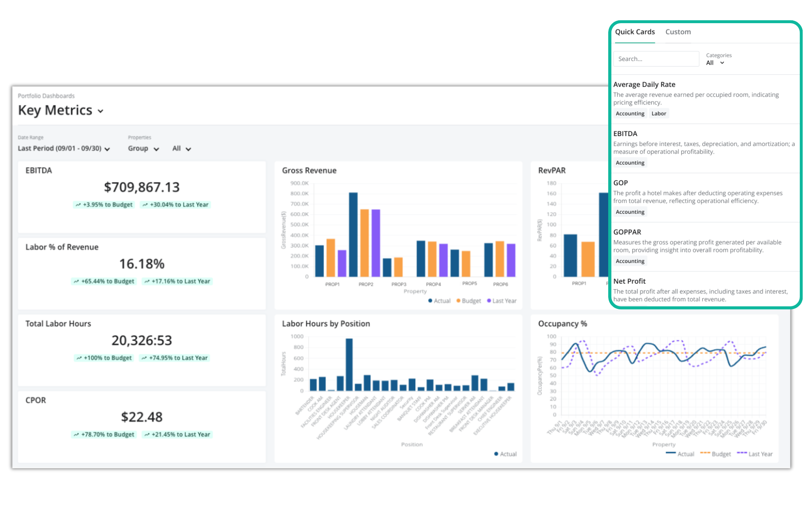Screen dimensions: 812x508
Task: Click the tallest PROP2 Actual revenue bar
Action: coord(353,234)
